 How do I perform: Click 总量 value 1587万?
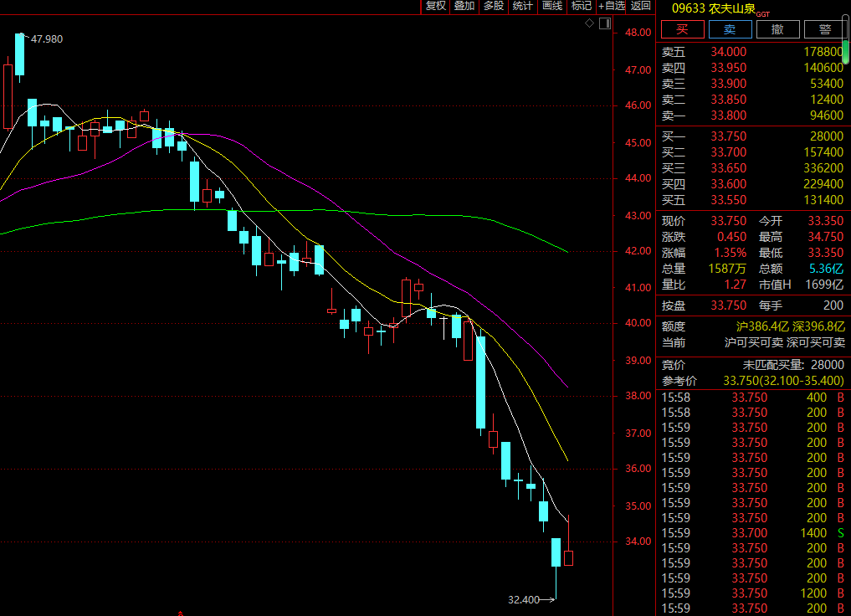point(727,269)
